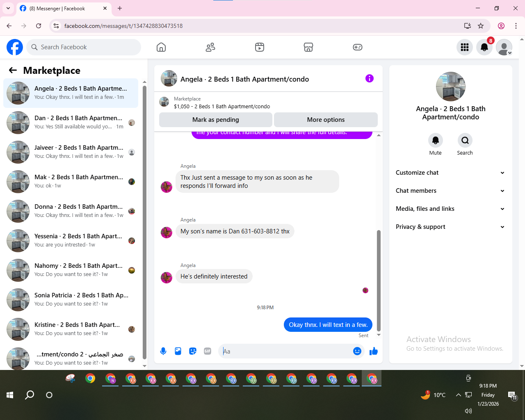
Task: Open Angela conversation in the chat list
Action: [71, 93]
